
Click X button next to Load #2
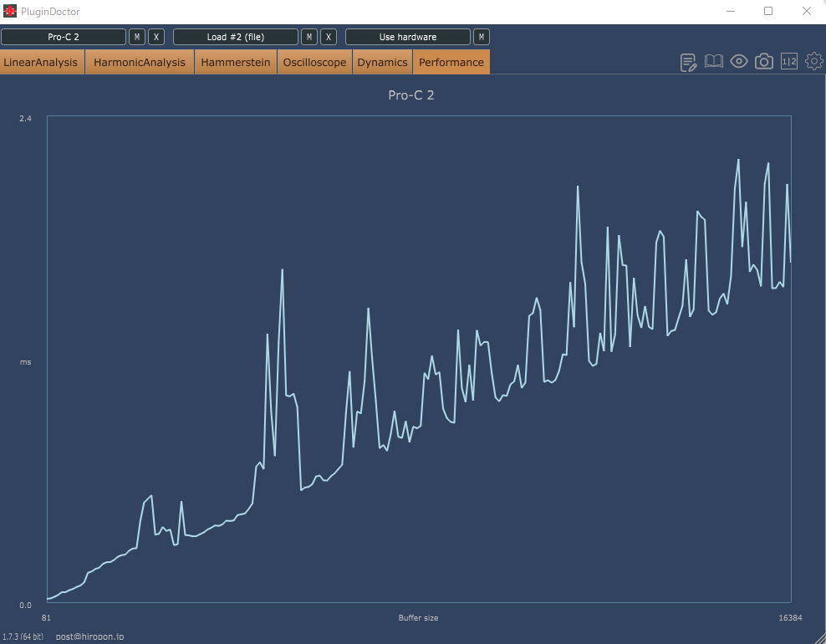pyautogui.click(x=329, y=37)
